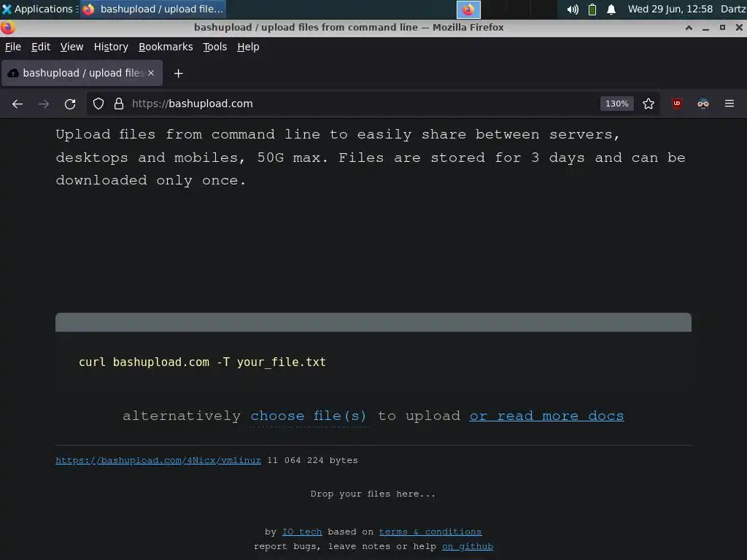Open the Bookmarks menu
Screen dimensions: 747x560
pyautogui.click(x=166, y=47)
